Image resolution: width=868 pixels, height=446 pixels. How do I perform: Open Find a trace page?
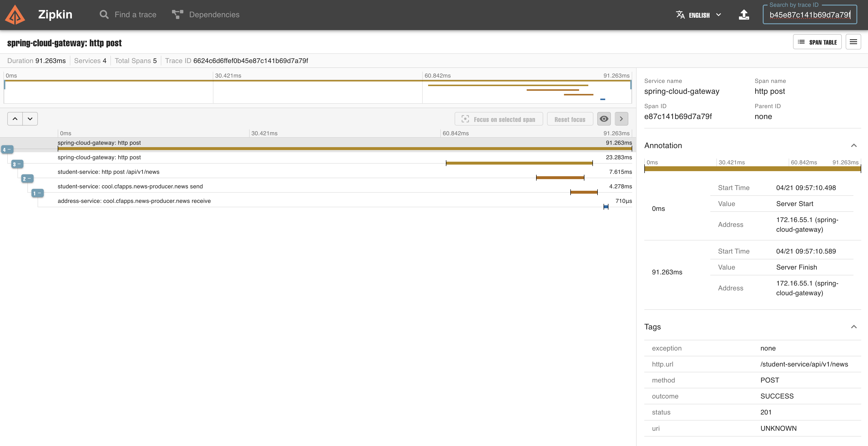click(x=128, y=15)
